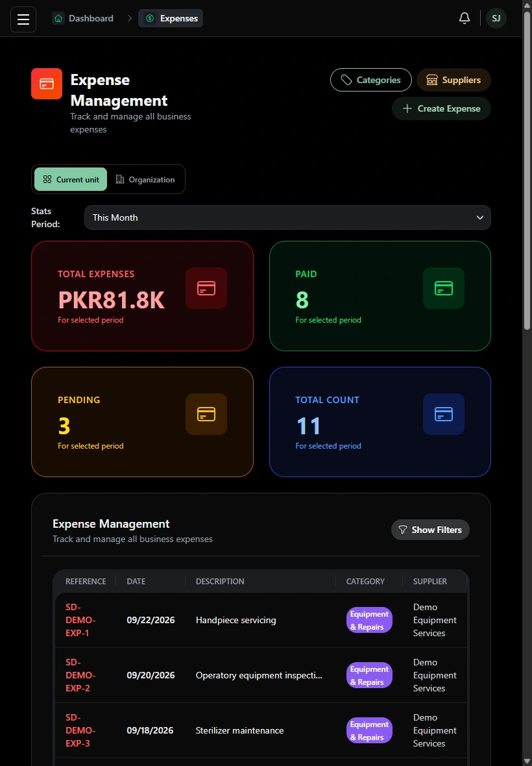Click the green card icon in Paid
The image size is (532, 766).
[x=443, y=288]
